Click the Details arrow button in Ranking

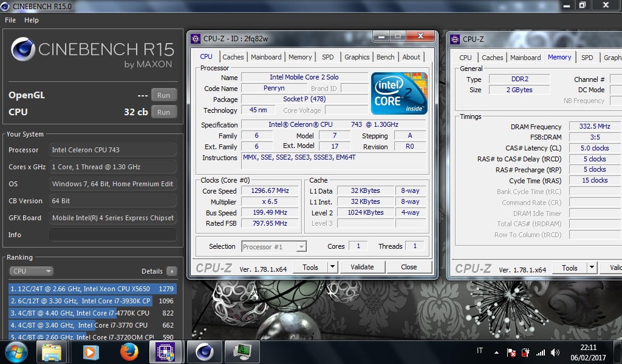171,271
